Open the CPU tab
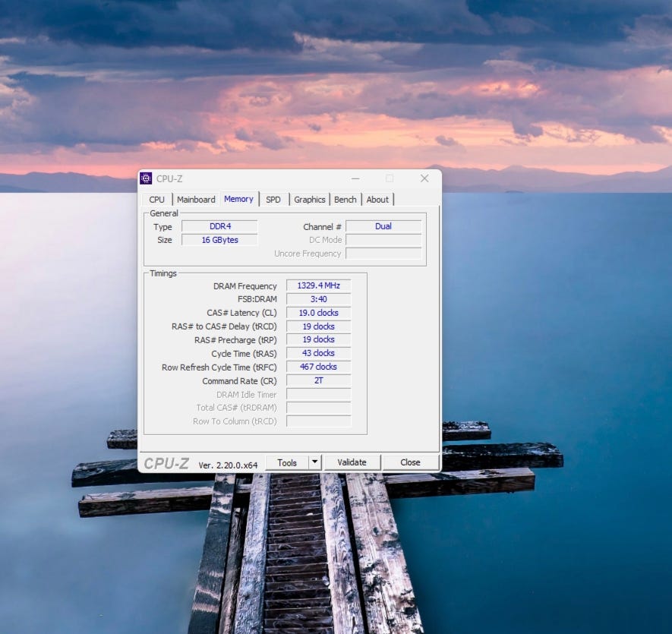This screenshot has height=634, width=672. pos(157,200)
